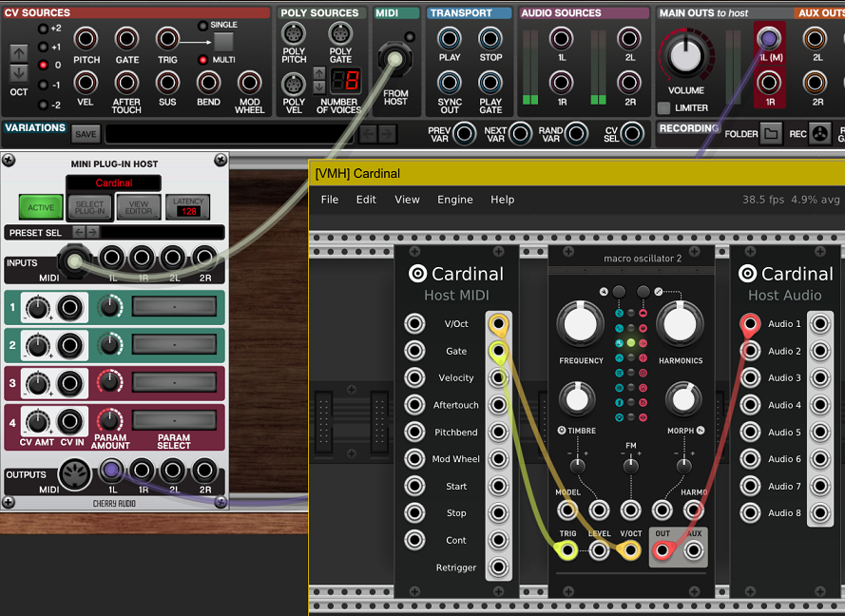Click the LATENCY 128 button
The width and height of the screenshot is (845, 616).
[x=187, y=207]
